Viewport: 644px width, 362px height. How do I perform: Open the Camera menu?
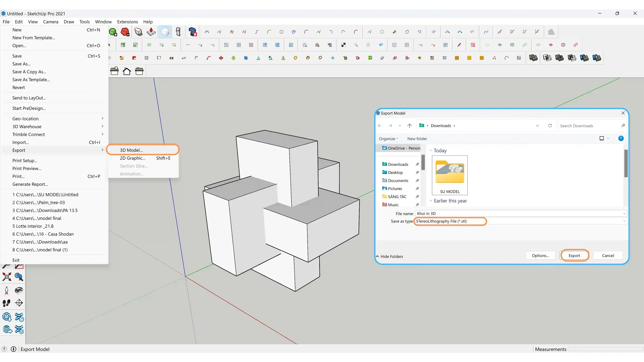tap(50, 22)
